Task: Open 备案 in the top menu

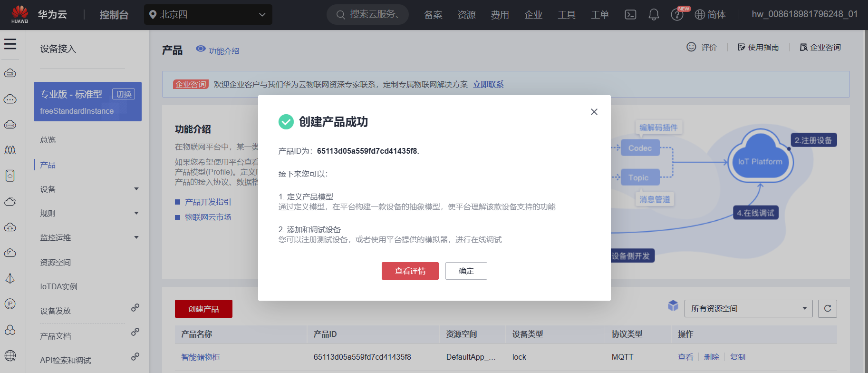Action: (x=433, y=15)
